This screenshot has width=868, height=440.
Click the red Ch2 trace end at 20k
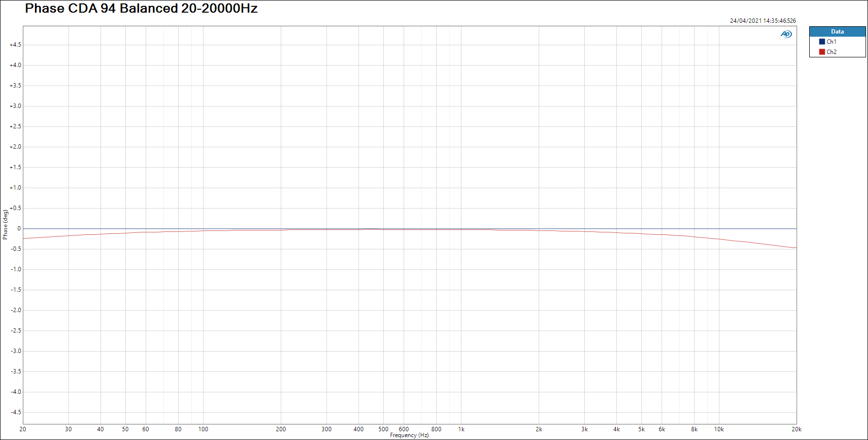click(x=795, y=248)
